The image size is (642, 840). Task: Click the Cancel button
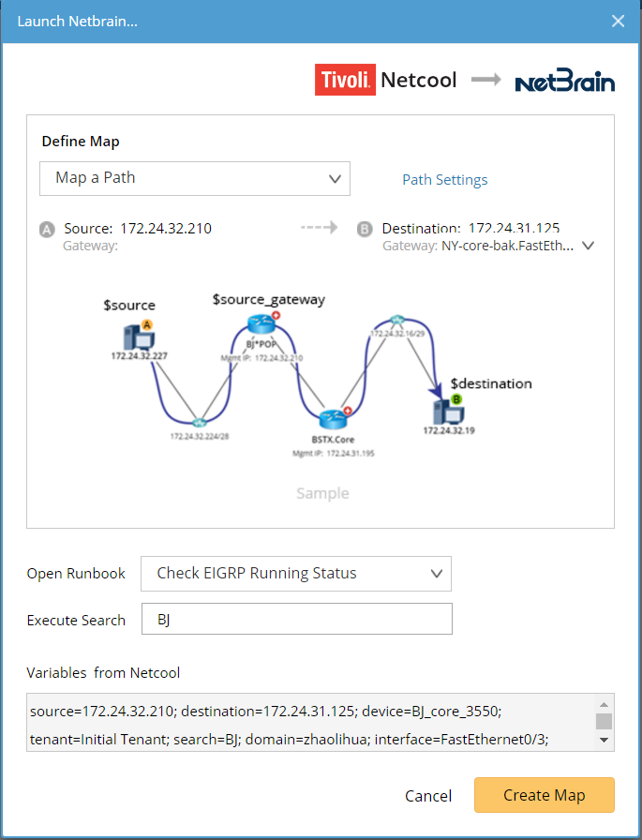pyautogui.click(x=428, y=796)
